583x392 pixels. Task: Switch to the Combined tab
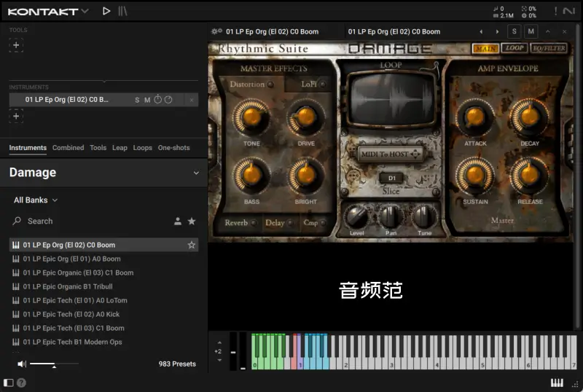[x=68, y=148]
